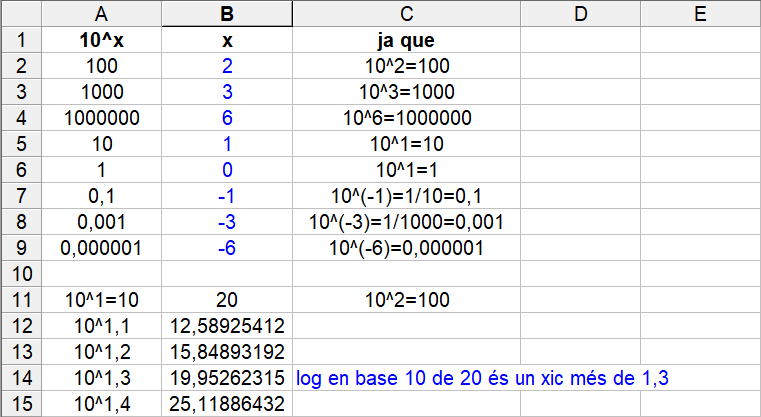This screenshot has height=417, width=761.
Task: Select column E header
Action: [x=699, y=14]
